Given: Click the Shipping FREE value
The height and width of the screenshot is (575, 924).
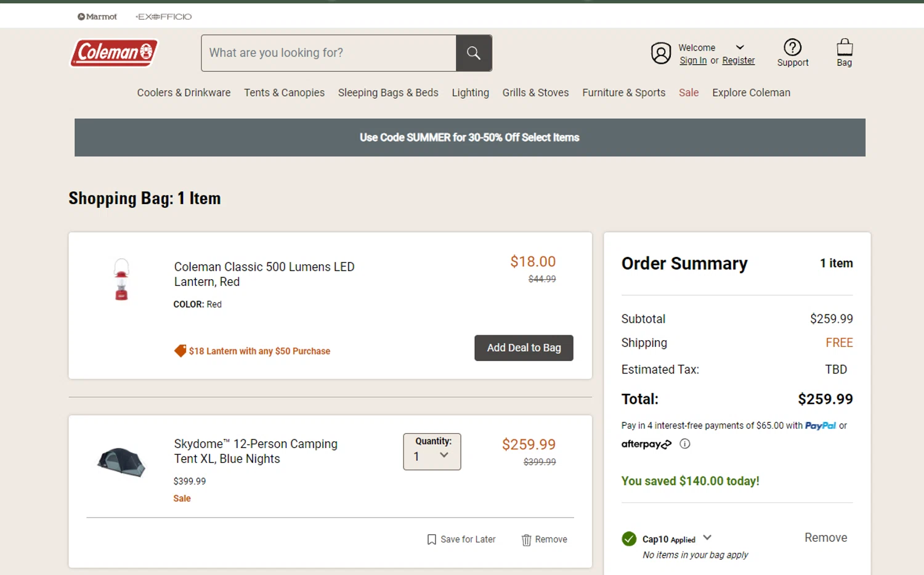Looking at the screenshot, I should tap(839, 343).
